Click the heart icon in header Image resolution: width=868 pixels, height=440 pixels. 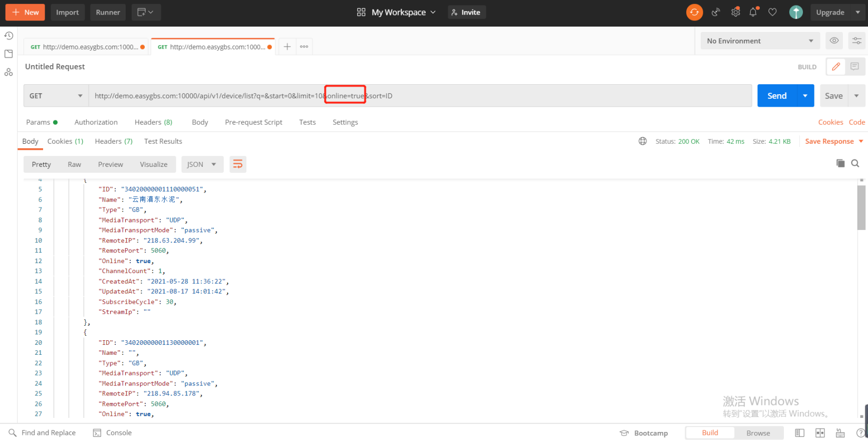tap(772, 12)
